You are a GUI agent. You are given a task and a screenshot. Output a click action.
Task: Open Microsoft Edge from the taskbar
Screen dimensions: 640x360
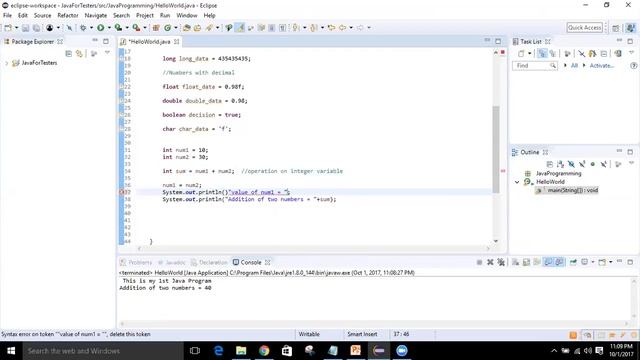pos(218,351)
